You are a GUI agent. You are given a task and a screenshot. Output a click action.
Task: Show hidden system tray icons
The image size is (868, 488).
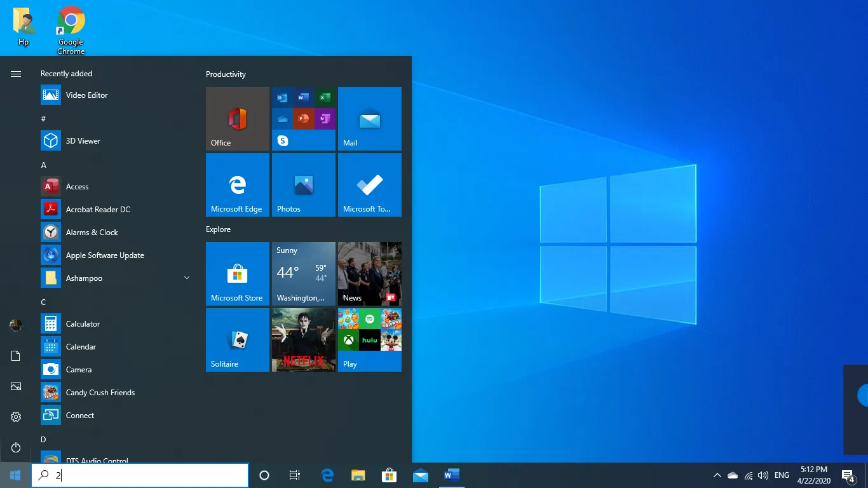(x=717, y=475)
